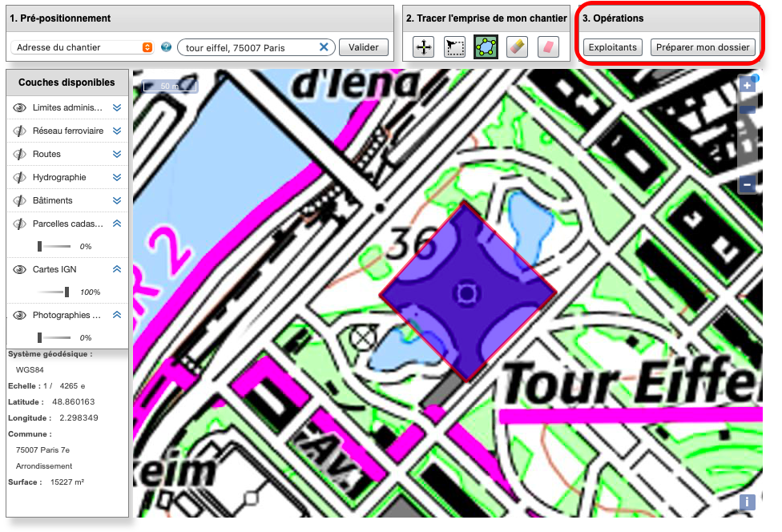Toggle Parcelles cadastrales layer visibility
The width and height of the screenshot is (782, 532).
click(x=19, y=224)
